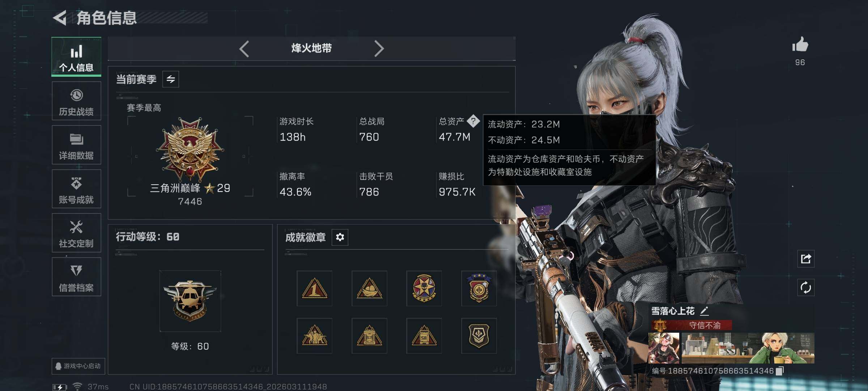
Task: Edit nickname 雪落心上花 with pencil icon
Action: 704,311
